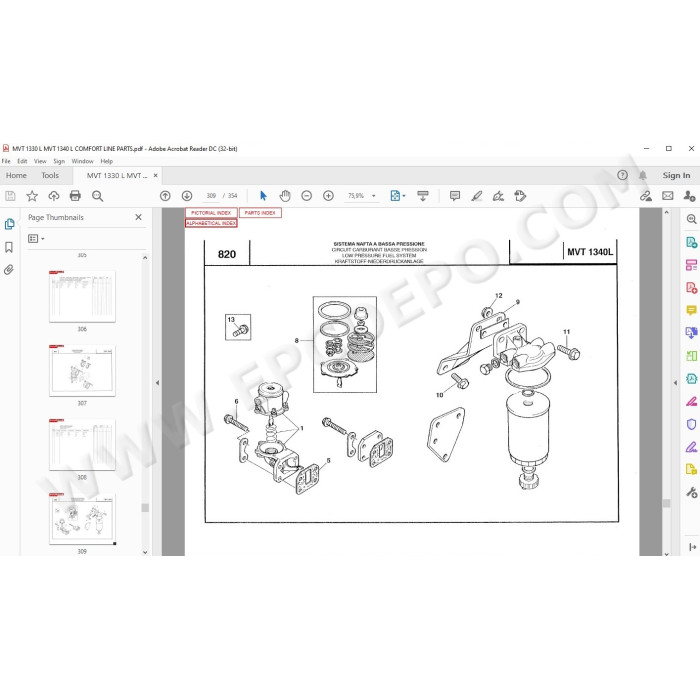
Task: Open Create PDF tool in right pane
Action: 692,287
